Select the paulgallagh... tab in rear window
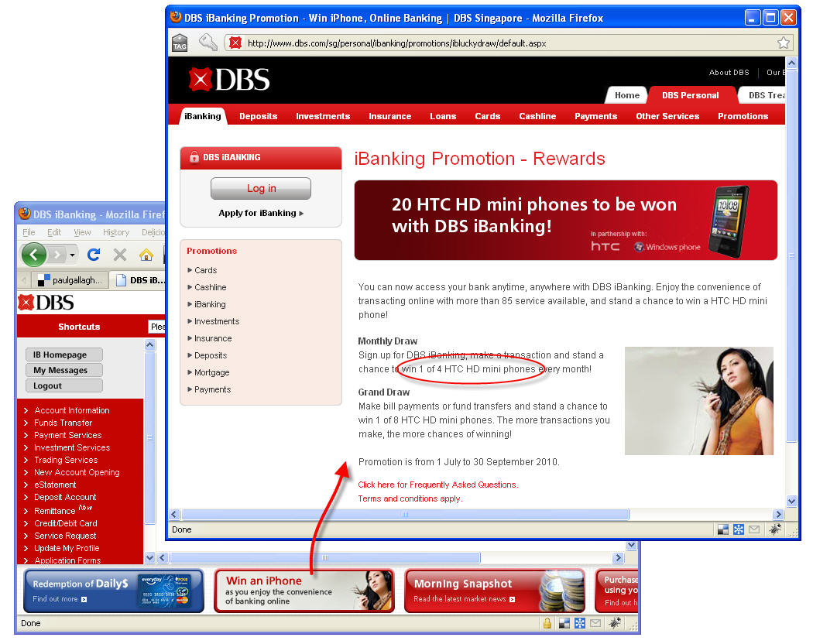Image resolution: width=813 pixels, height=644 pixels. pyautogui.click(x=71, y=280)
